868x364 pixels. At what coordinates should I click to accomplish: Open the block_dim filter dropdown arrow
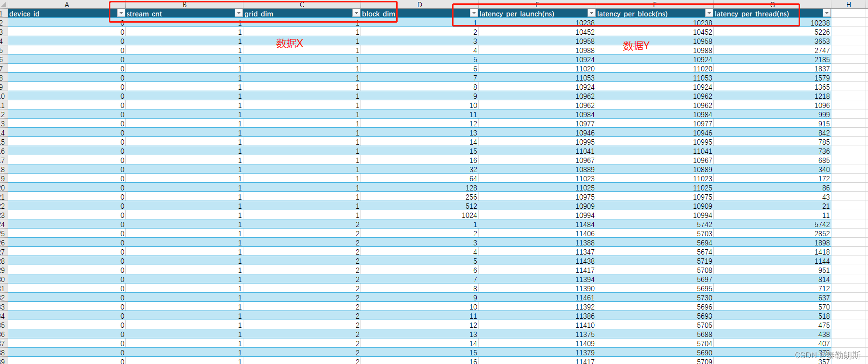[x=474, y=13]
